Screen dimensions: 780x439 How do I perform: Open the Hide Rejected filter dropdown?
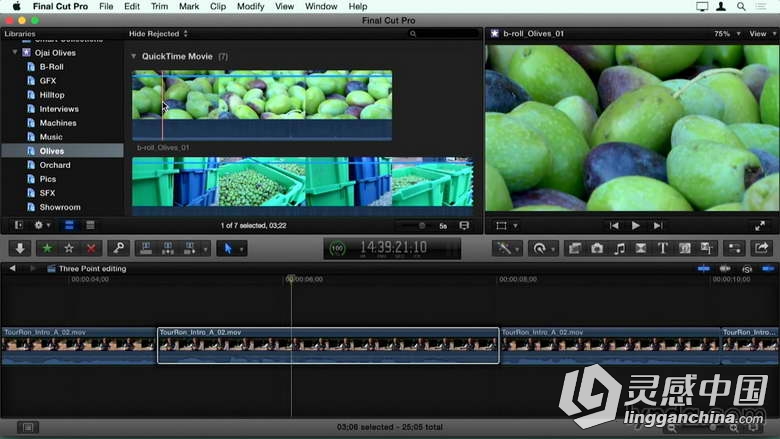[x=158, y=34]
